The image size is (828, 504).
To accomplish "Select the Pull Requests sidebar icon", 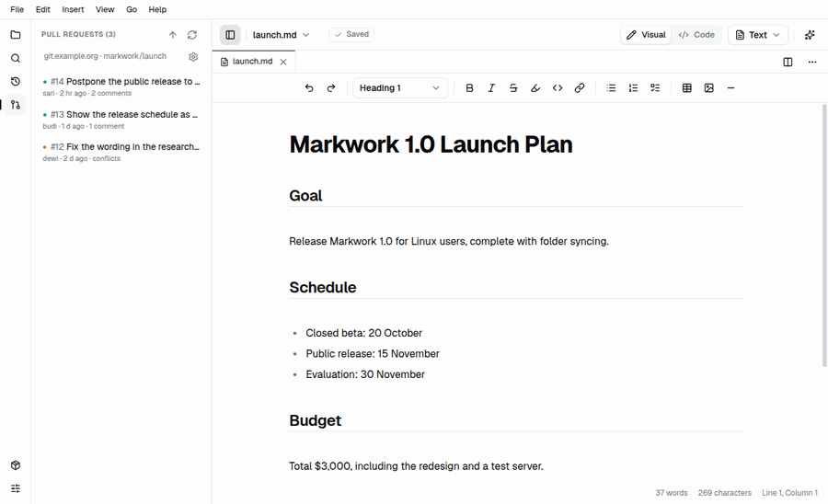I will point(16,105).
